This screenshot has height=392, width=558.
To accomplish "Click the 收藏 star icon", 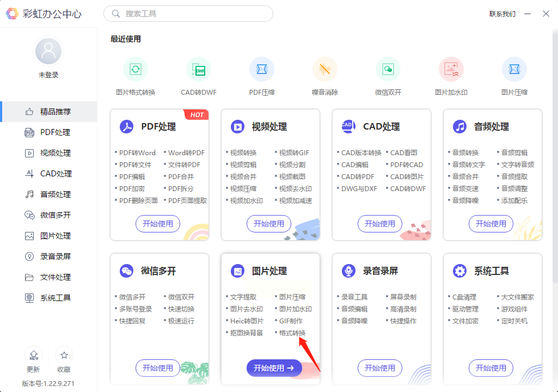I will coord(64,355).
